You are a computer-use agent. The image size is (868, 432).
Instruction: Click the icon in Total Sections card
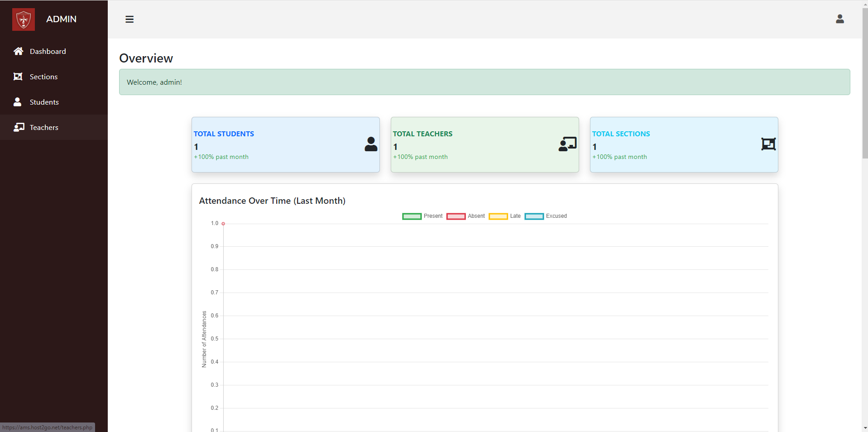point(768,144)
